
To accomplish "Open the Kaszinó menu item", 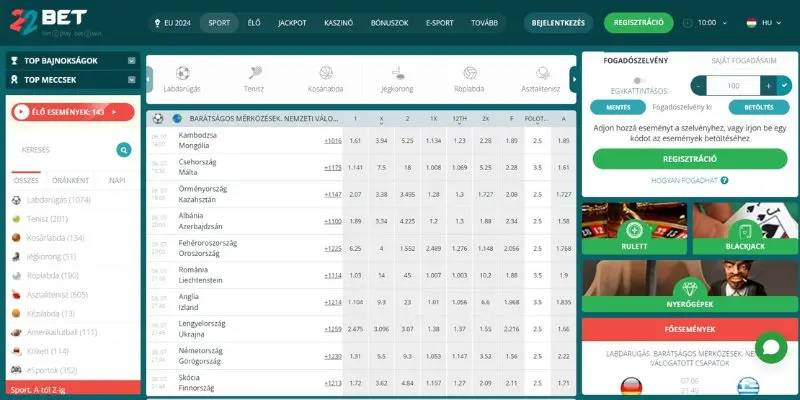I will tap(338, 23).
